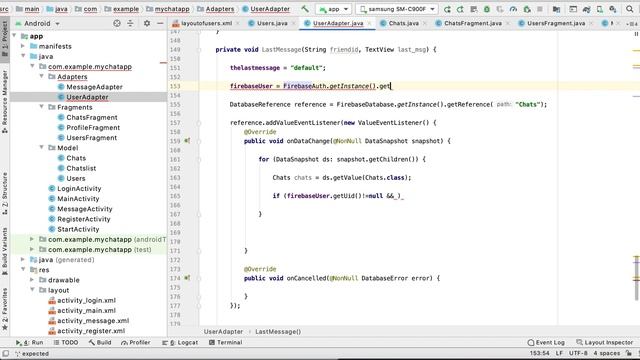Toggle the Resource Manager side panel
The height and width of the screenshot is (360, 640).
(5, 102)
